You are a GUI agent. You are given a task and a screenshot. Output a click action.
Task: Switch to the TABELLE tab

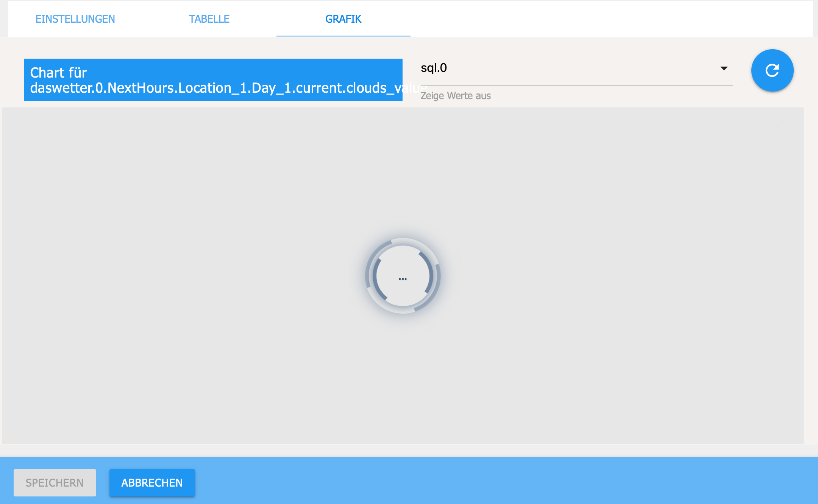[x=209, y=19]
